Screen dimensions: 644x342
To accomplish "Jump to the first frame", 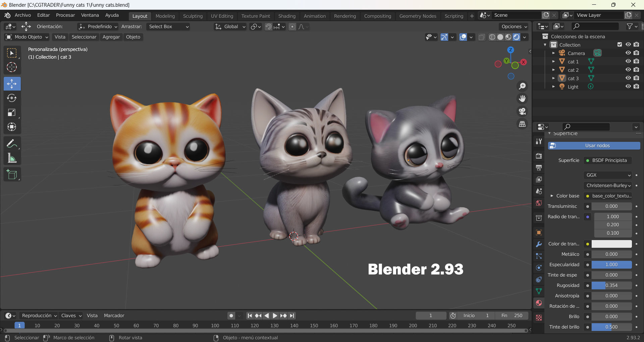I will (x=250, y=316).
